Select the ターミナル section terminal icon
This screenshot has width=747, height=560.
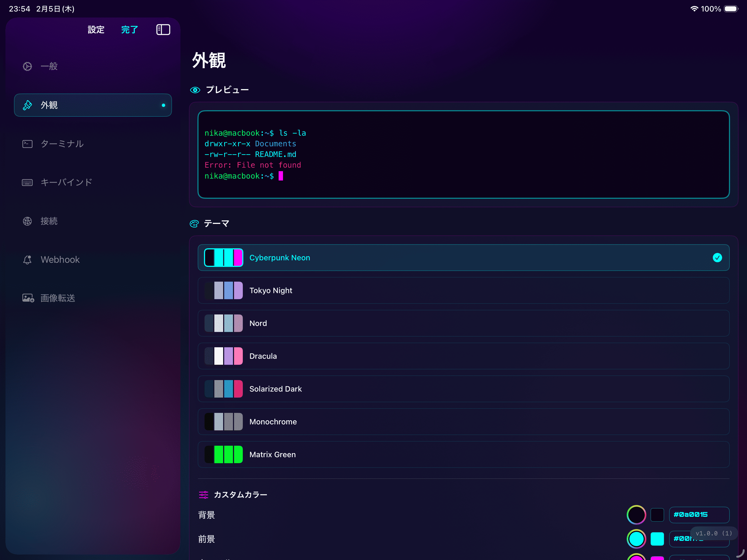(27, 144)
